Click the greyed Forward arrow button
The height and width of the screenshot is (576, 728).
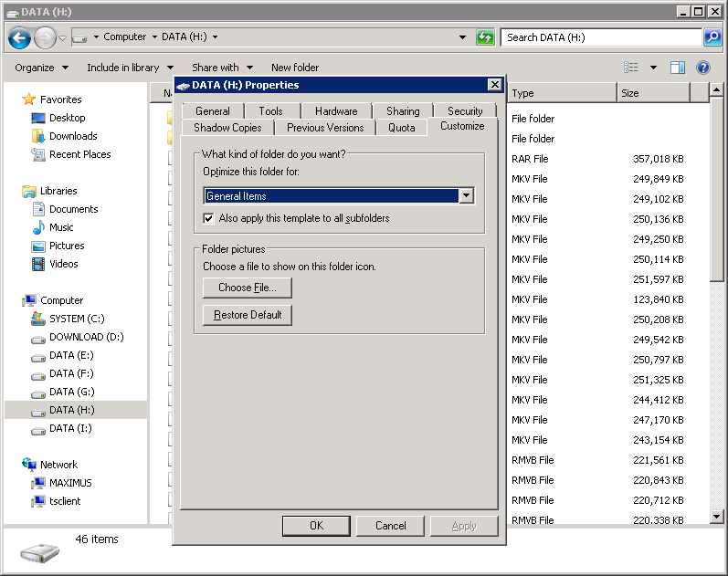pyautogui.click(x=45, y=37)
